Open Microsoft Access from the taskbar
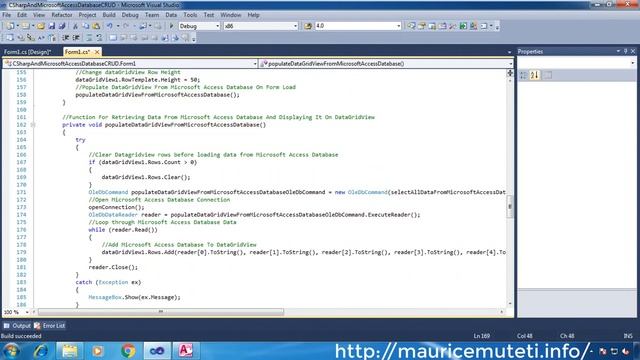Screen dimensions: 640x360 (186, 351)
